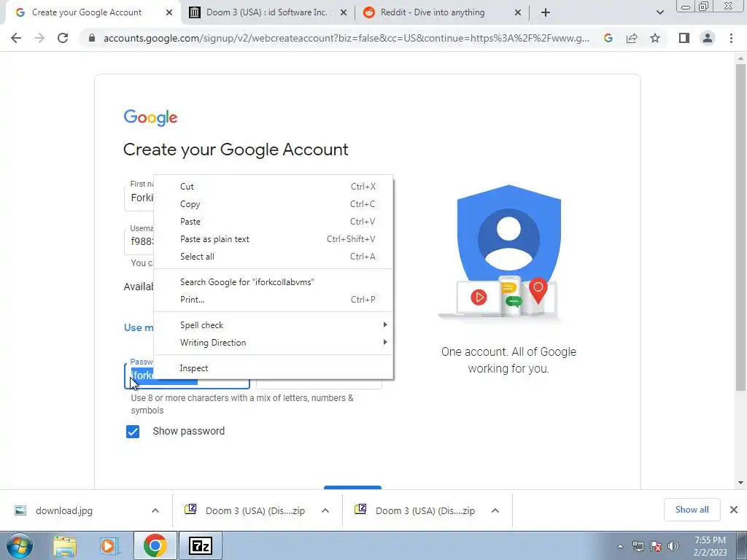Open the Windows Start menu
The width and height of the screenshot is (747, 560).
[19, 545]
